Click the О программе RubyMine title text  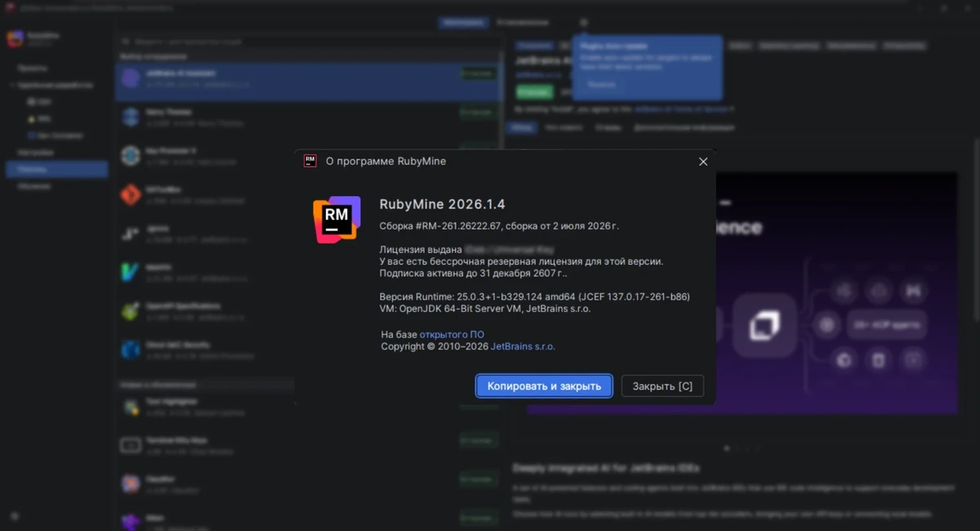[385, 161]
